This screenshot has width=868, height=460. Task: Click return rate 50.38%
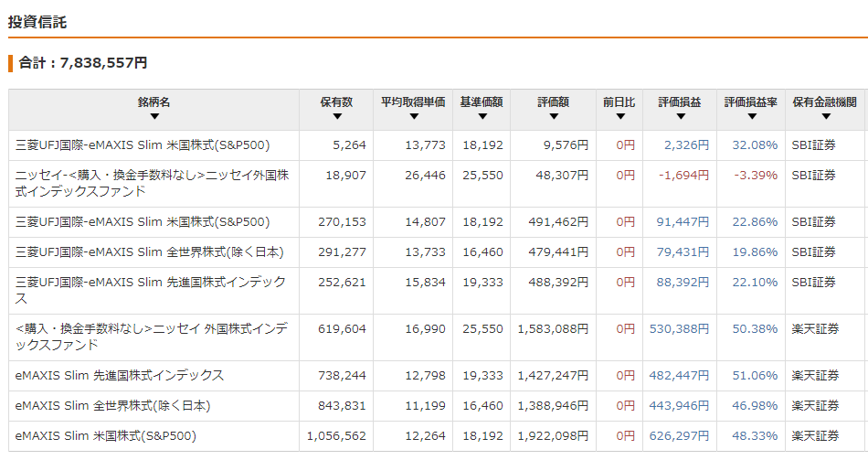[x=755, y=328]
